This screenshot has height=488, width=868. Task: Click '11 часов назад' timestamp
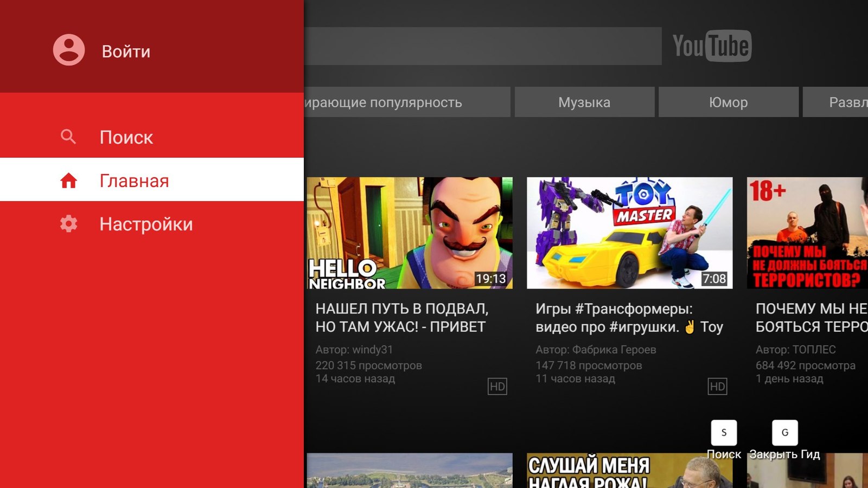click(575, 378)
